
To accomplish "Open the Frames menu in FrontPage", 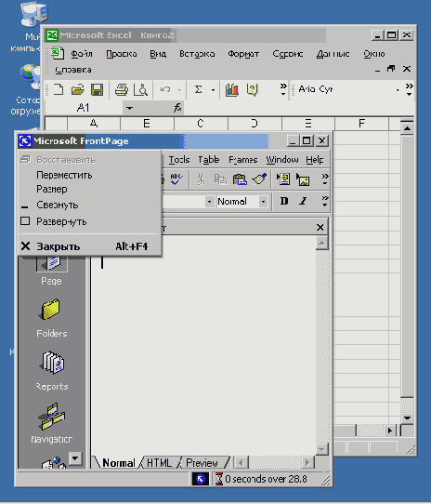I will pos(243,159).
